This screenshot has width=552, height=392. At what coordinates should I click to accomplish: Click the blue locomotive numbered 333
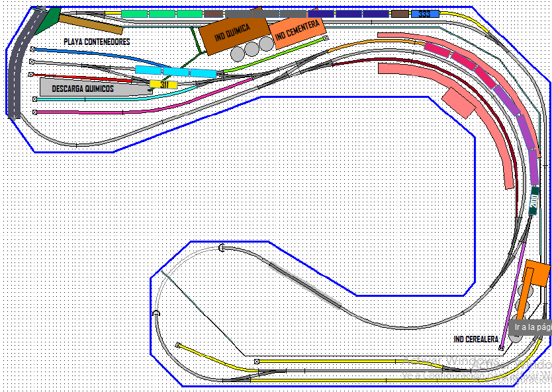click(x=425, y=14)
